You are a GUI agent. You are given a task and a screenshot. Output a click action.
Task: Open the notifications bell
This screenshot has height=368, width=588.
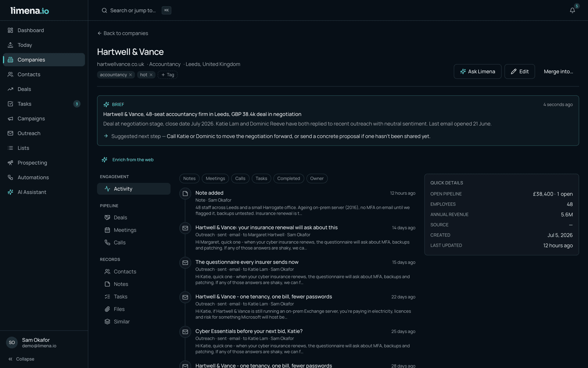pos(572,10)
